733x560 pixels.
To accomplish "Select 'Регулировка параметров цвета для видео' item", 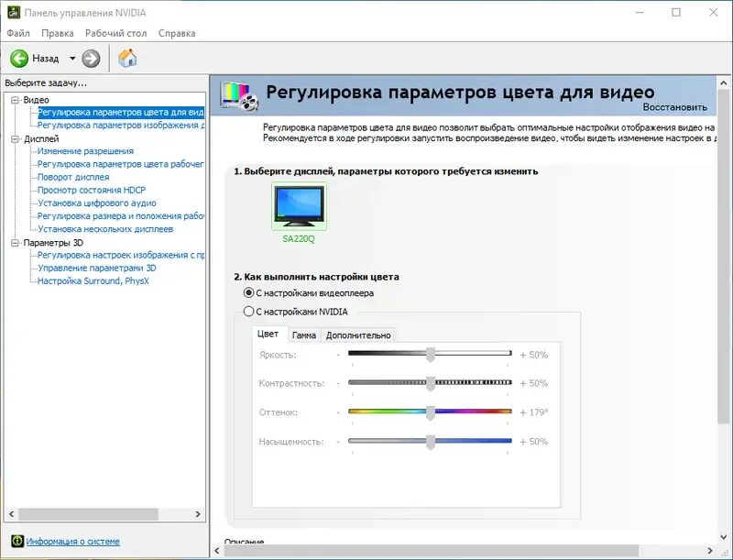I will 121,112.
